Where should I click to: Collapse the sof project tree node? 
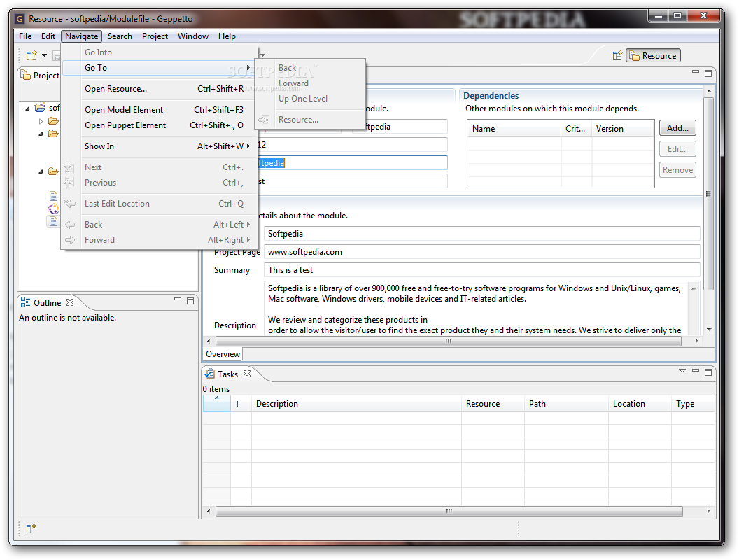pos(27,108)
